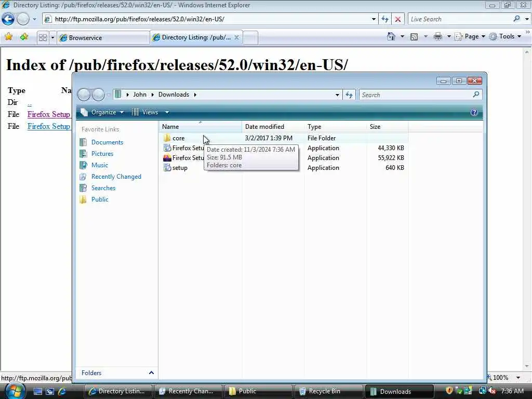Click the parent directory link in IE
The image size is (532, 399).
(x=30, y=103)
